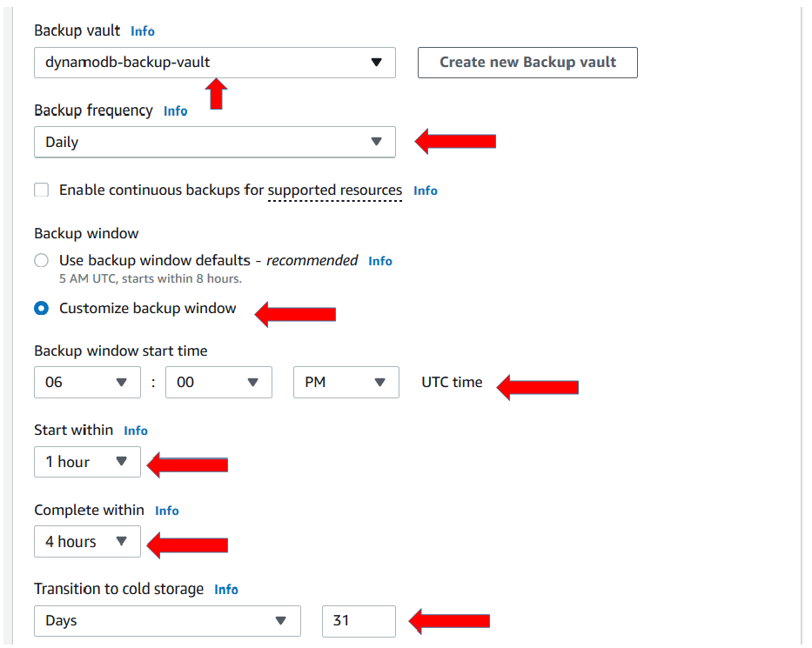
Task: Expand the Start within 1 hour dropdown
Action: click(87, 462)
